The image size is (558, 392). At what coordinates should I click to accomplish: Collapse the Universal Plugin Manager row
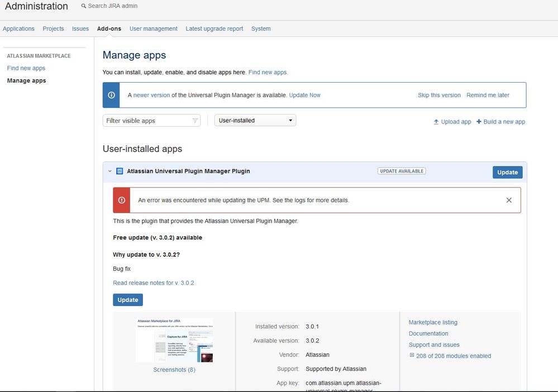click(110, 171)
